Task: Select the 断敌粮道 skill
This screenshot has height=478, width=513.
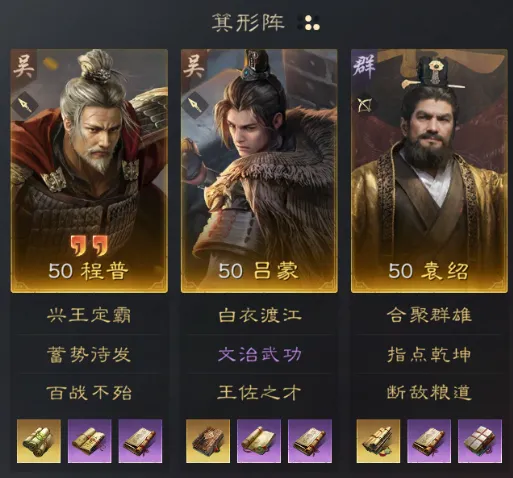Action: [x=429, y=392]
